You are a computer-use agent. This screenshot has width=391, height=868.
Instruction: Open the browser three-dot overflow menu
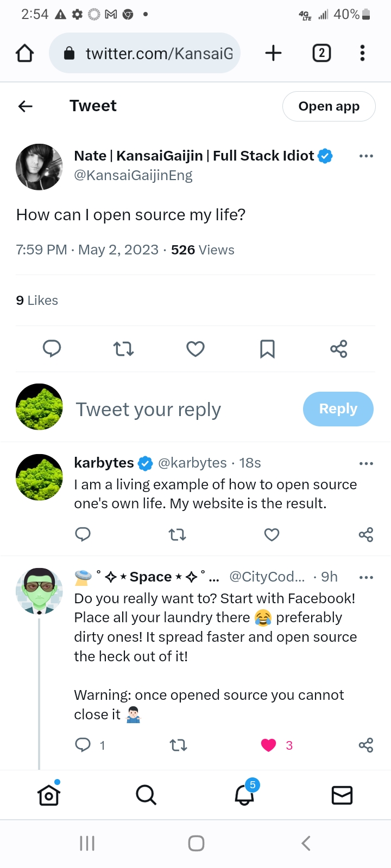coord(362,53)
